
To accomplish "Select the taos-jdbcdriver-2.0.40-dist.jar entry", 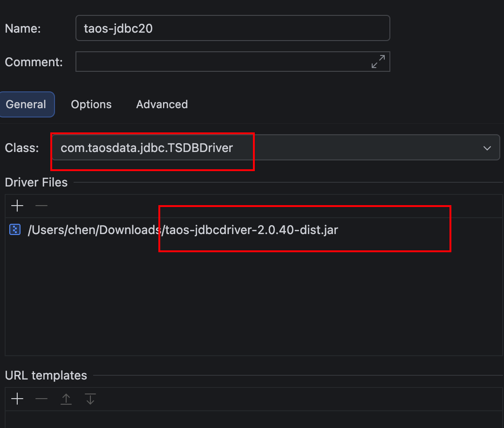I will click(x=183, y=230).
